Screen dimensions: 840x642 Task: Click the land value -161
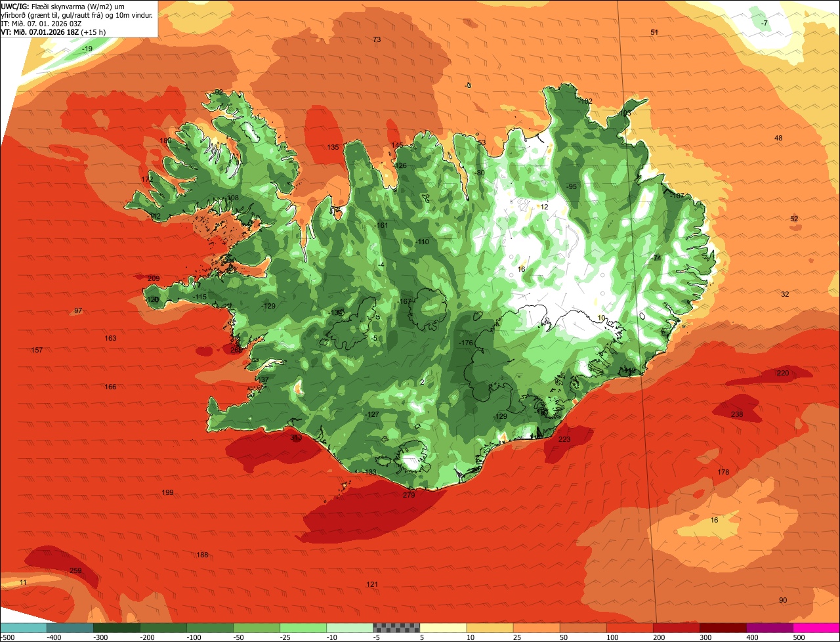pyautogui.click(x=381, y=226)
